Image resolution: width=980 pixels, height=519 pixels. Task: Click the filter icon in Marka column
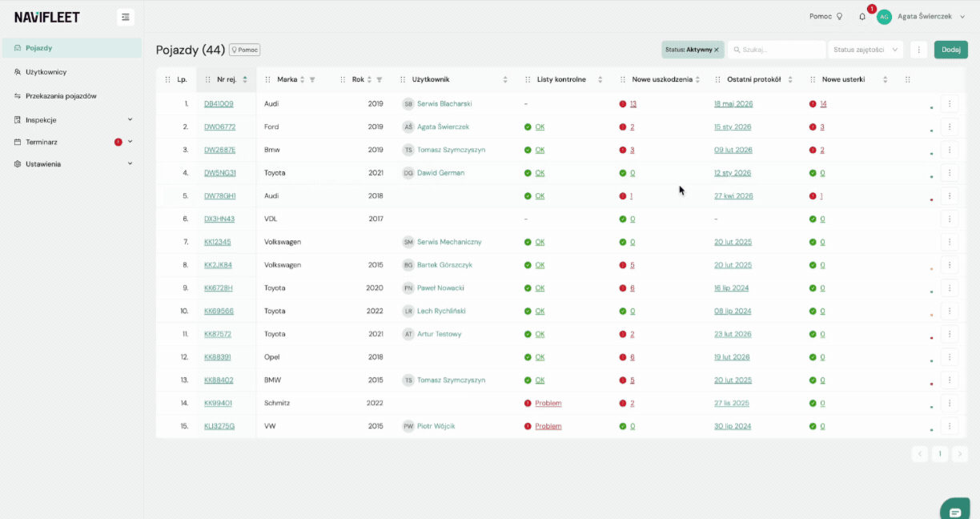point(312,79)
